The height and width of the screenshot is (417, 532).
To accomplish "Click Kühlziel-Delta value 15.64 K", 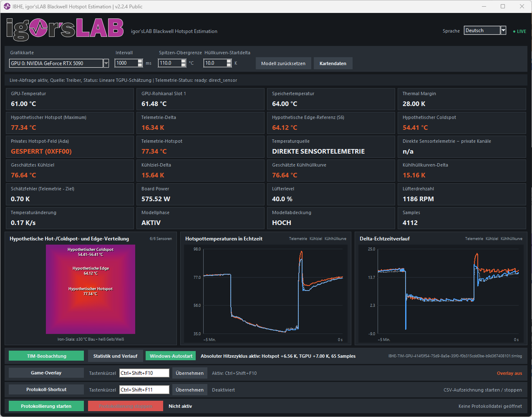I will 153,175.
